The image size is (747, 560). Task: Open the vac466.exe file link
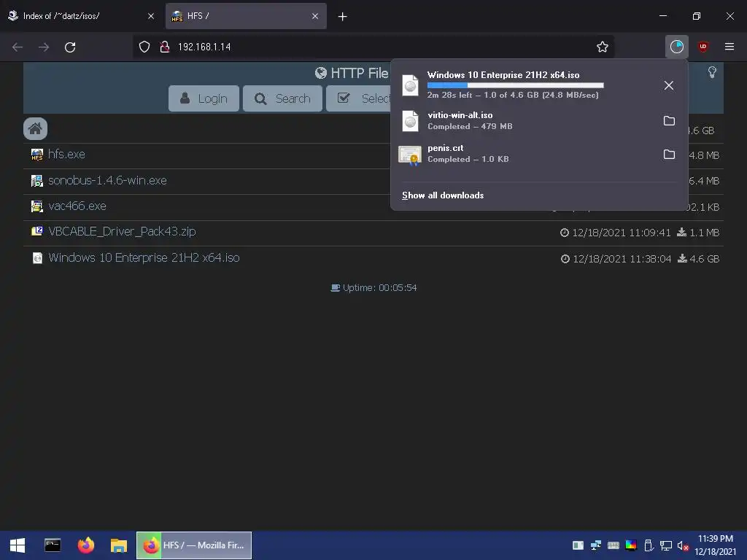77,206
